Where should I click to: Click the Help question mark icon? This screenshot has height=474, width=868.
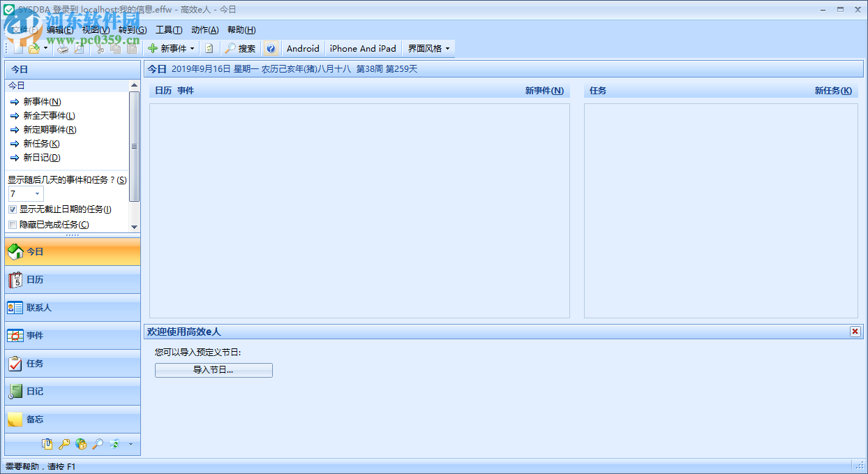pos(270,48)
